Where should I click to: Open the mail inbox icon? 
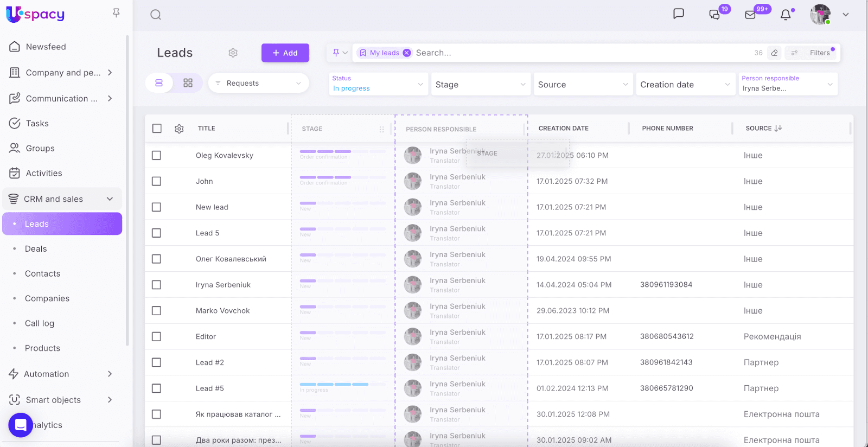pyautogui.click(x=750, y=15)
